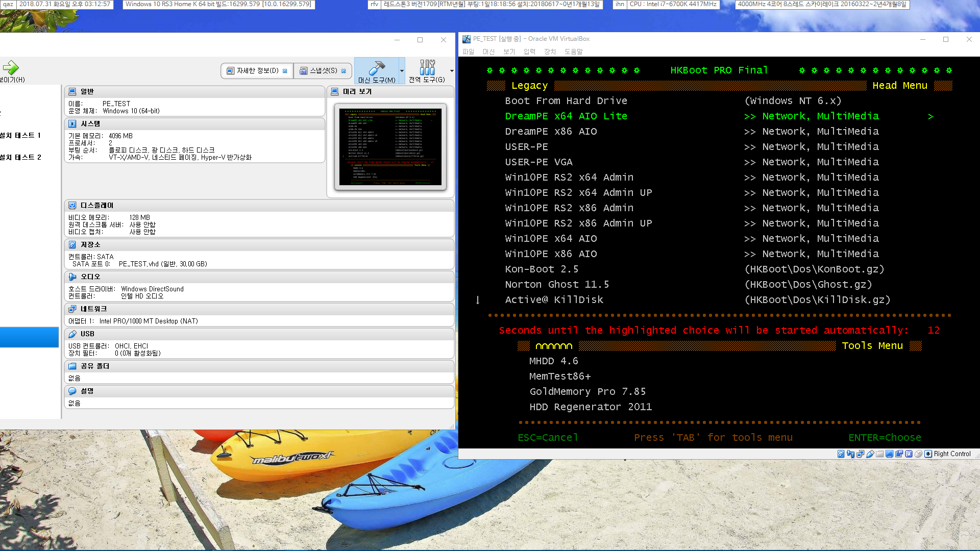980x551 pixels.
Task: Click the mouse integration status icon
Action: coord(919,454)
